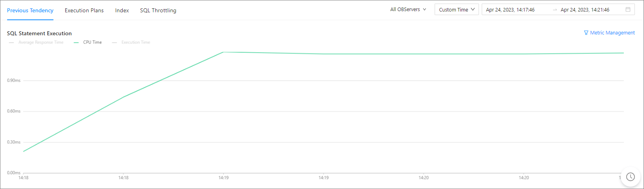Open the calendar icon in date range

[x=628, y=10]
